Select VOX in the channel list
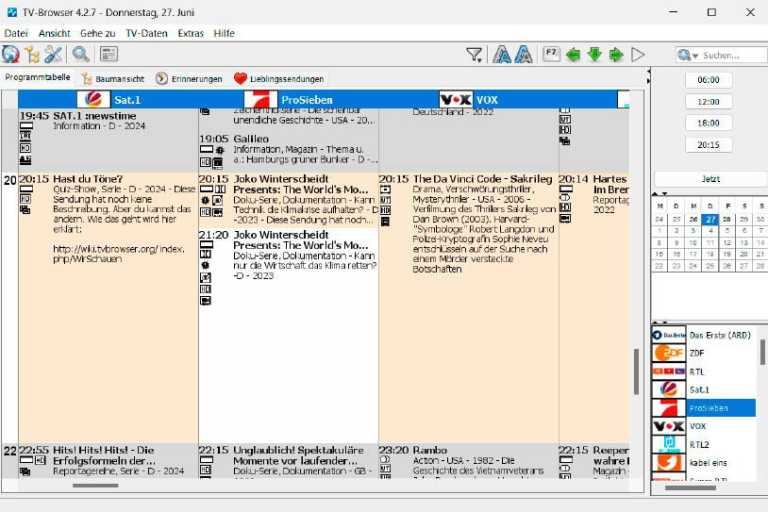768x512 pixels. pos(703,426)
